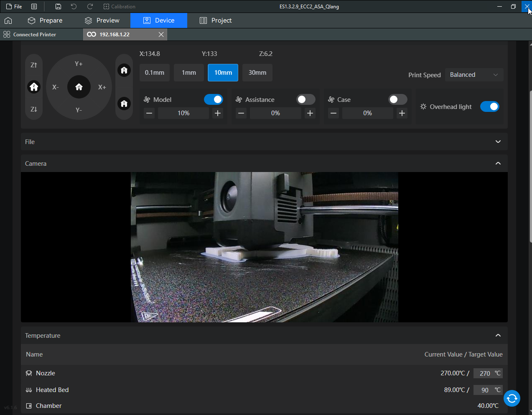
Task: Select the 30mm step size button
Action: tap(257, 73)
